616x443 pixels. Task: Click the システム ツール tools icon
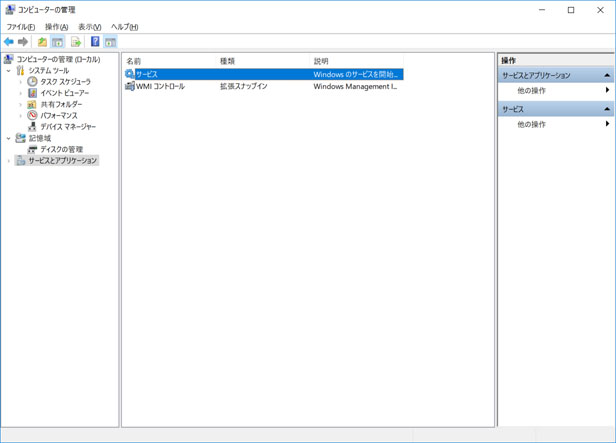click(x=20, y=70)
